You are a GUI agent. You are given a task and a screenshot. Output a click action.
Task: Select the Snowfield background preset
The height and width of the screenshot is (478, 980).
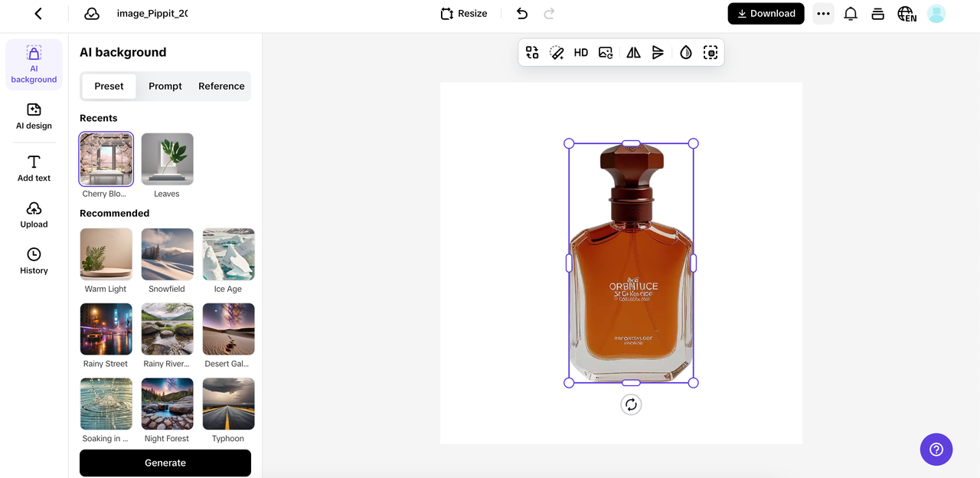pyautogui.click(x=167, y=254)
